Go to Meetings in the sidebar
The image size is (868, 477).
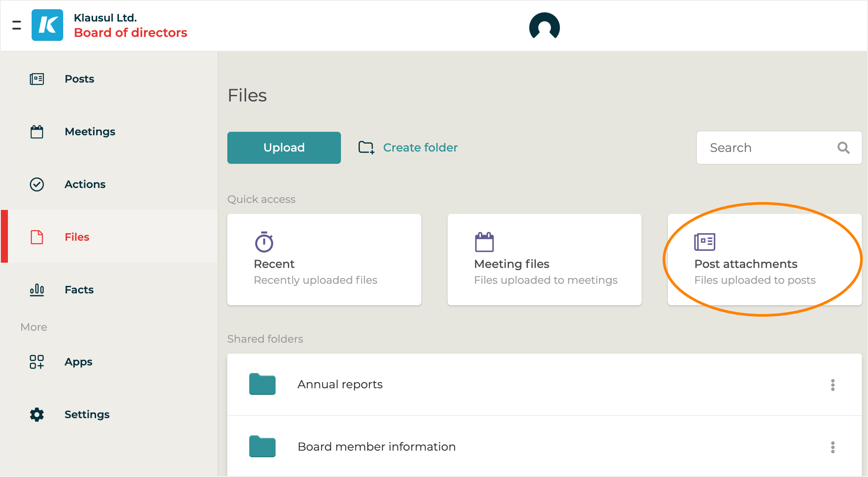(x=90, y=132)
